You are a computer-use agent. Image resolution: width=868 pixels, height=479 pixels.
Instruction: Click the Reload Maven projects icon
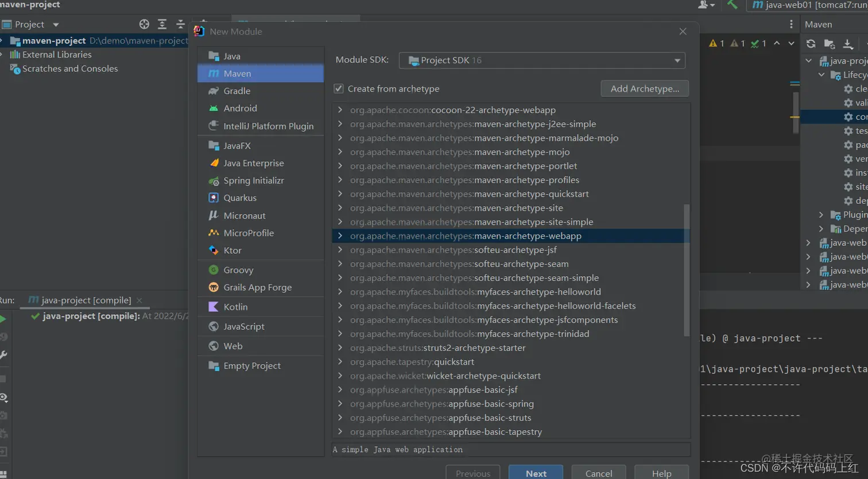click(811, 44)
